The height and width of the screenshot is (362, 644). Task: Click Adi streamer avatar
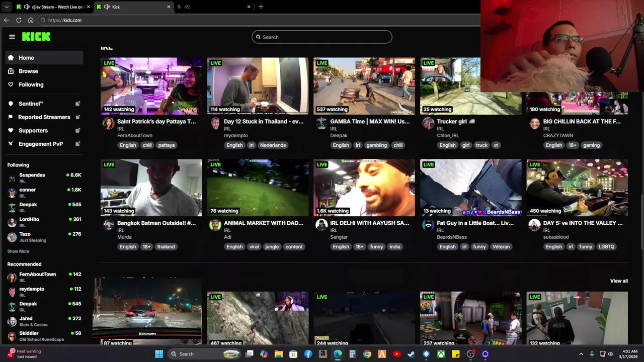coord(215,225)
